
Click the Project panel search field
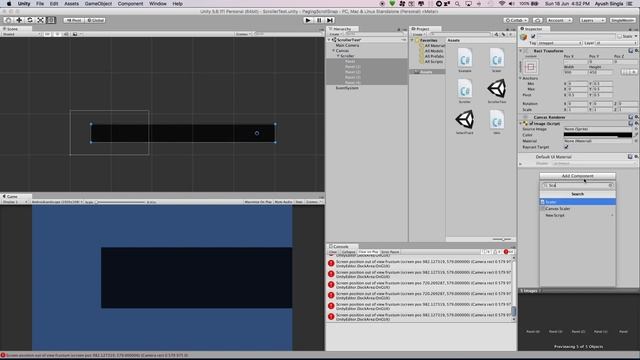tap(461, 34)
